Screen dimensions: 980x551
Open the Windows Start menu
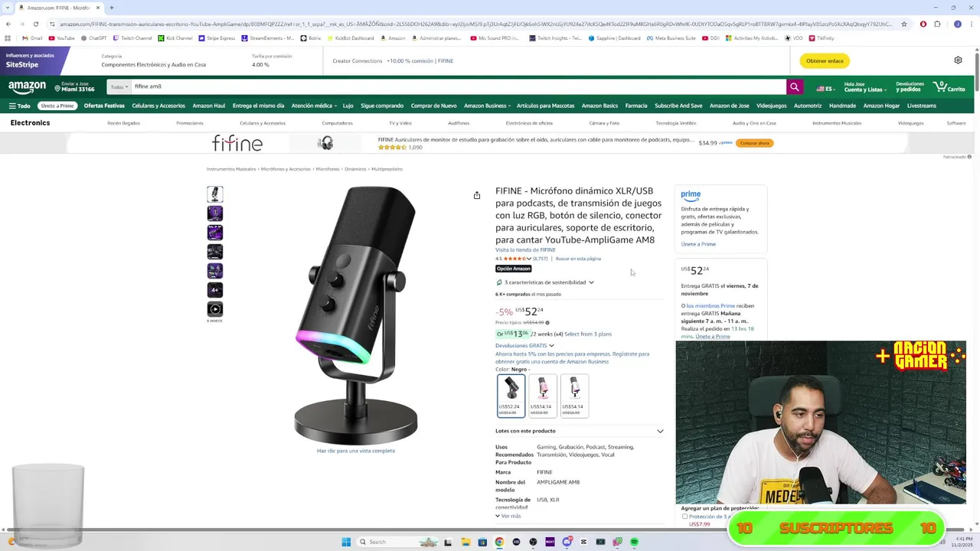coord(346,542)
